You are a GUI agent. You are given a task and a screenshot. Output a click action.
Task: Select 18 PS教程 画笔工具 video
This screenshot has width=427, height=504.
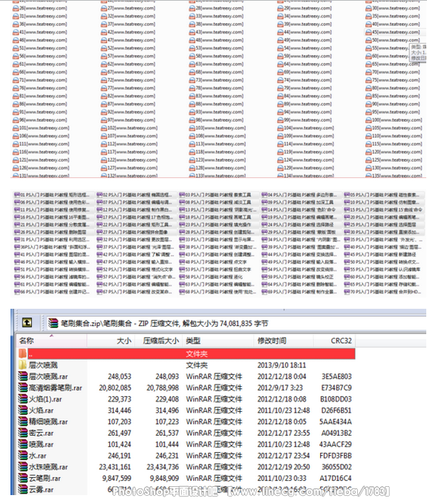coord(215,217)
